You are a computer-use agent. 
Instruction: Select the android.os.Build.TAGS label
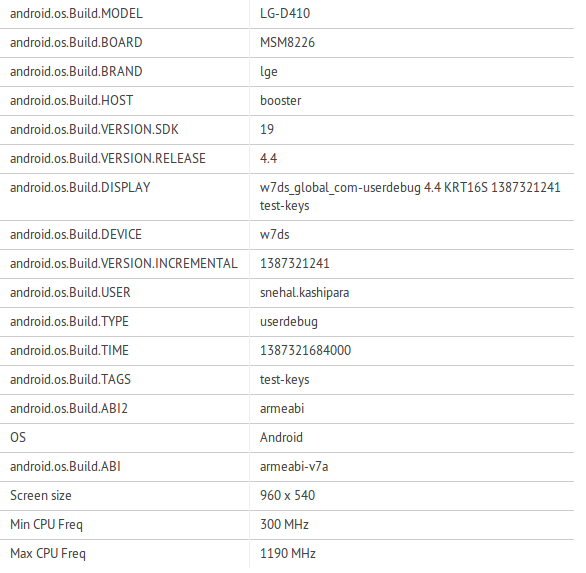[70, 380]
